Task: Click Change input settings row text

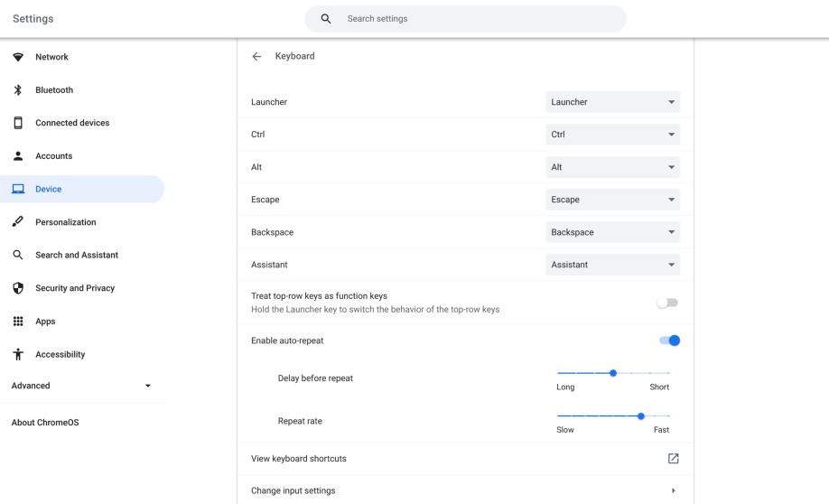Action: tap(293, 490)
